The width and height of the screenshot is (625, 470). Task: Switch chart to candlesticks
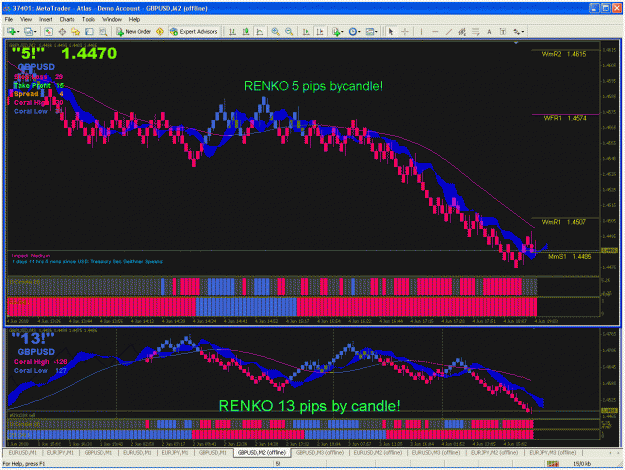246,31
